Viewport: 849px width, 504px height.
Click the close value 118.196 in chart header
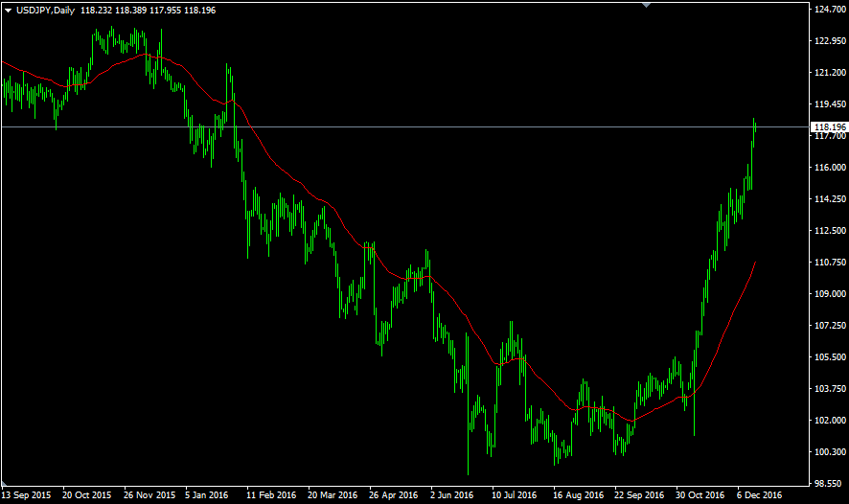pos(200,11)
